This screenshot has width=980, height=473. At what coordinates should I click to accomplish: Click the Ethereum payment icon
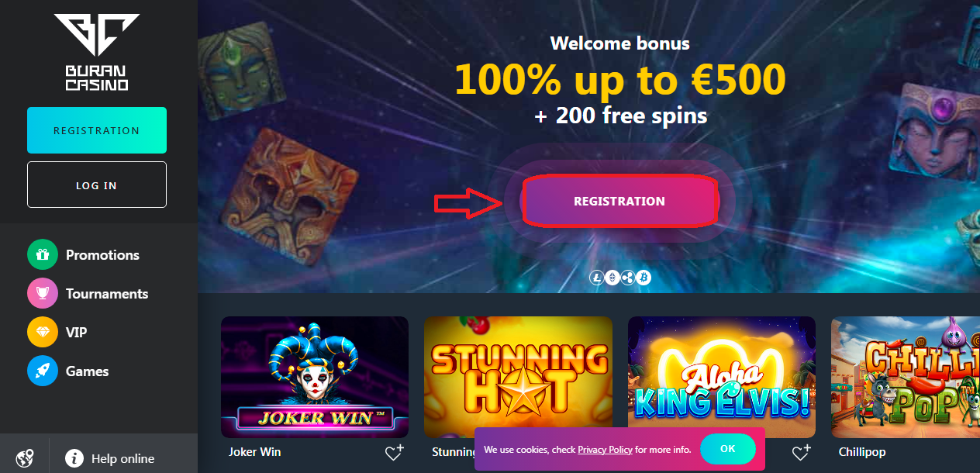click(x=612, y=277)
